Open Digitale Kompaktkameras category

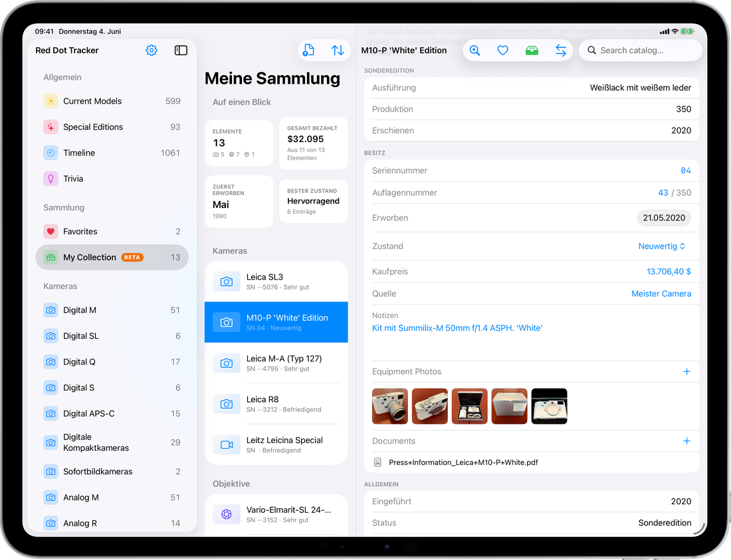112,442
